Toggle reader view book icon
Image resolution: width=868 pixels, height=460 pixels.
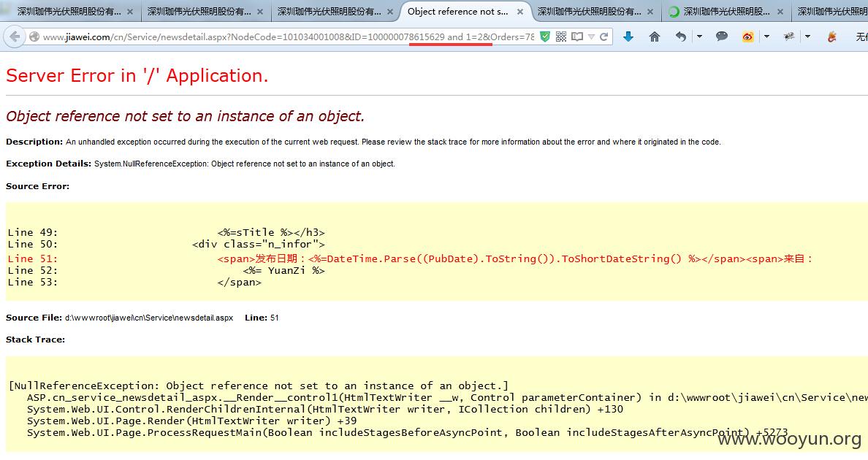point(576,37)
